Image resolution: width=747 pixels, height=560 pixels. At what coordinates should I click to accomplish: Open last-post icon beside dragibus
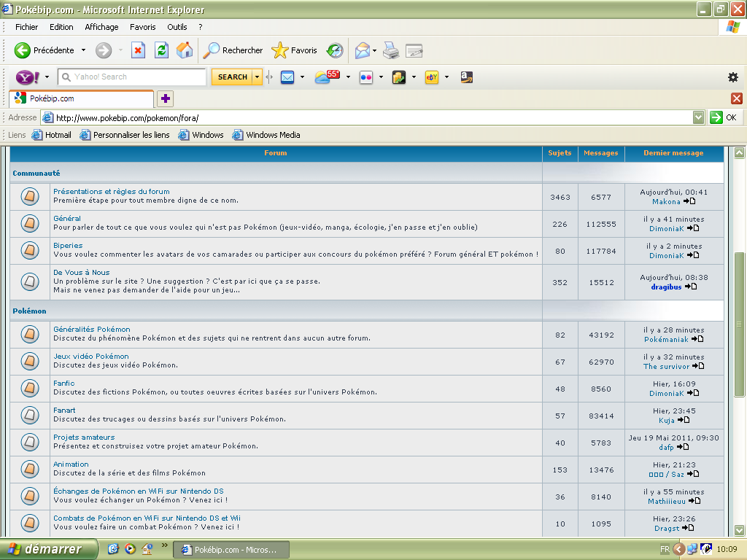tap(691, 287)
